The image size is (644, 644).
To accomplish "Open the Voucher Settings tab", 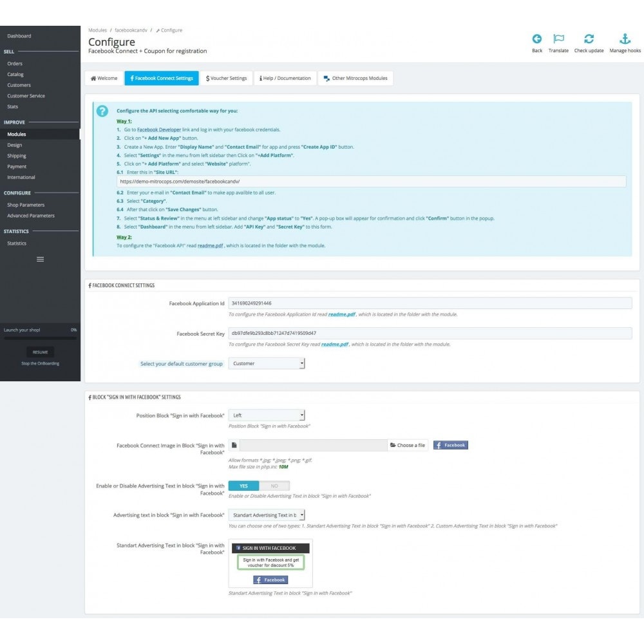I will pyautogui.click(x=226, y=78).
